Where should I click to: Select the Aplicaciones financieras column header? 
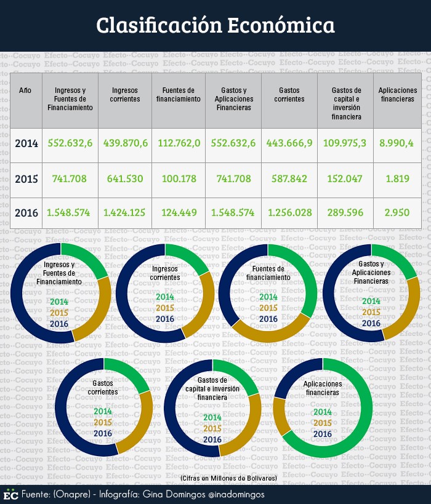coord(398,95)
